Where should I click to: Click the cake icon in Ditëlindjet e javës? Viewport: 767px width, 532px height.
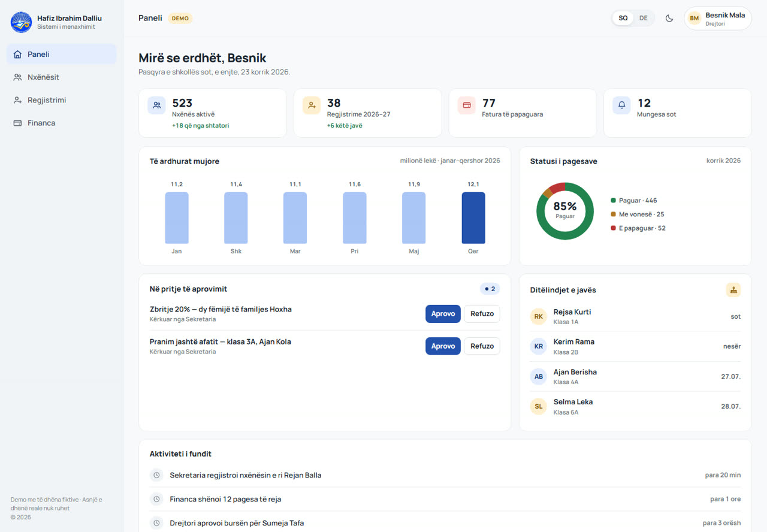733,290
